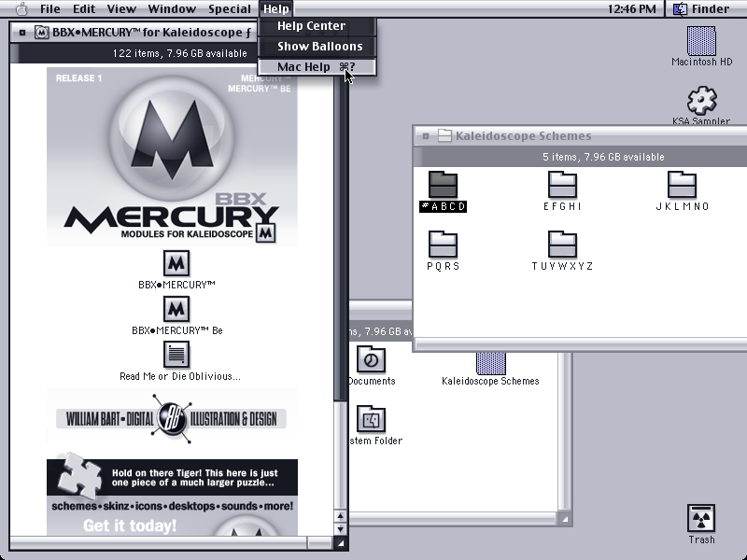Viewport: 747px width, 560px height.
Task: Open the Macintosh HD disk icon
Action: (x=701, y=41)
